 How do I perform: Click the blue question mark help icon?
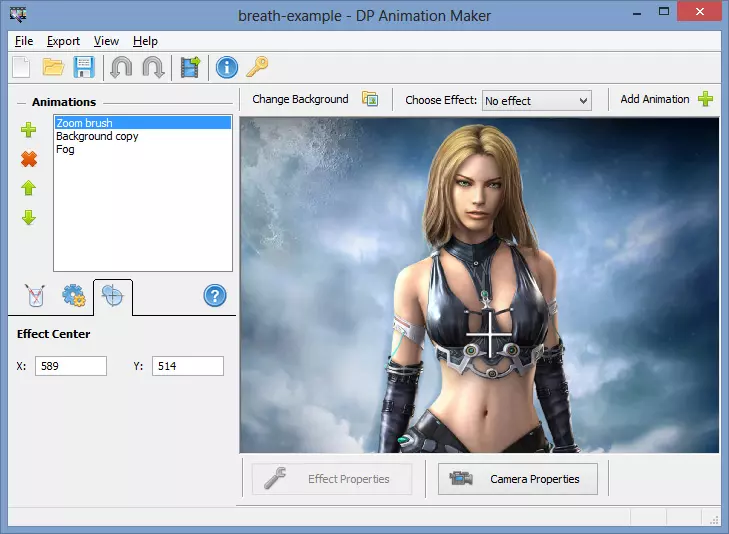click(x=215, y=296)
